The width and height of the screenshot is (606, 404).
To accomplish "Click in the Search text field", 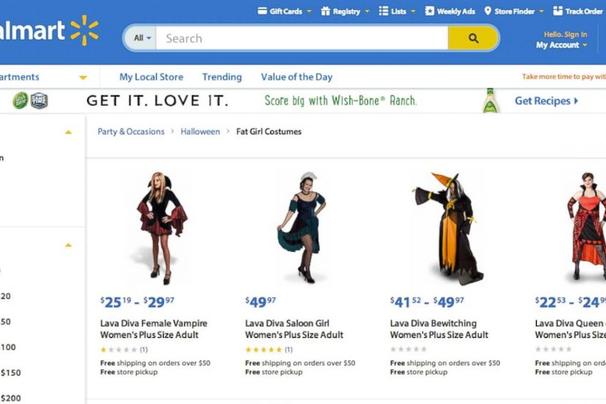I will [x=300, y=39].
